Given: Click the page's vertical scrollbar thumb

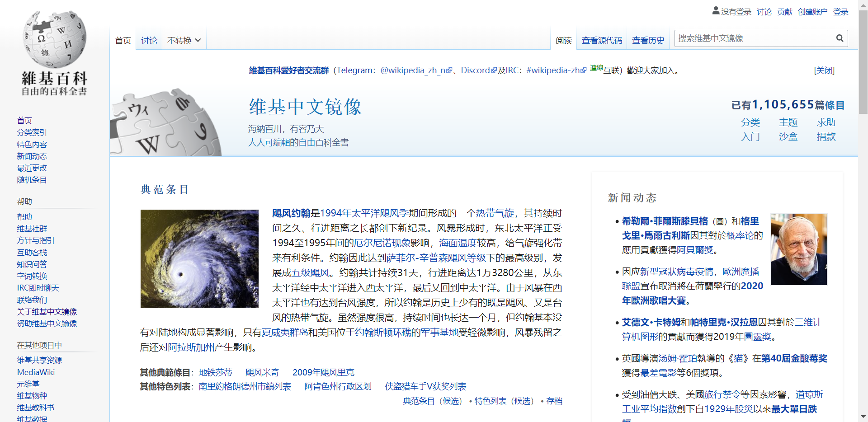Looking at the screenshot, I should [x=863, y=62].
